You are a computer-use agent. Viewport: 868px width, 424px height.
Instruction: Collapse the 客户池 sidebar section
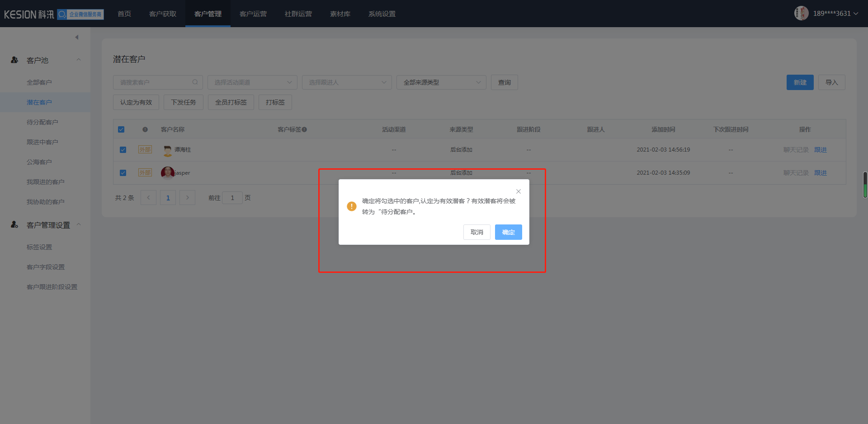tap(79, 60)
